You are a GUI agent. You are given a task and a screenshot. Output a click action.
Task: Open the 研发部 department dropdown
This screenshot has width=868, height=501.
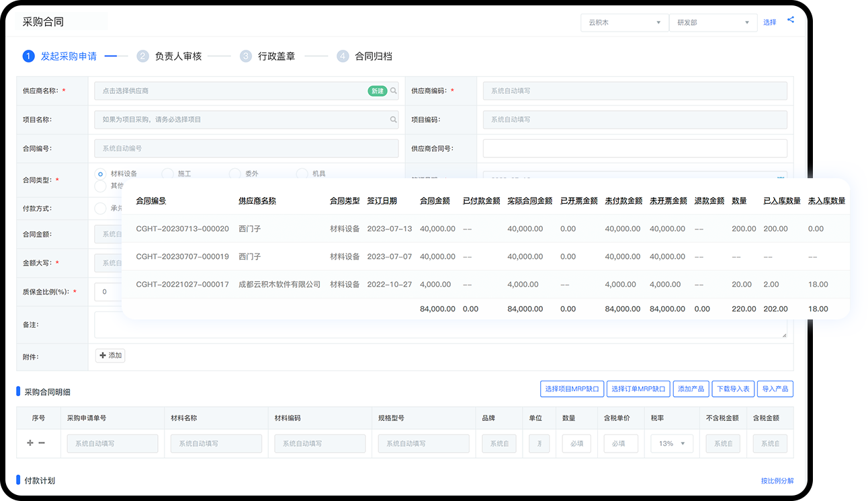click(x=712, y=23)
